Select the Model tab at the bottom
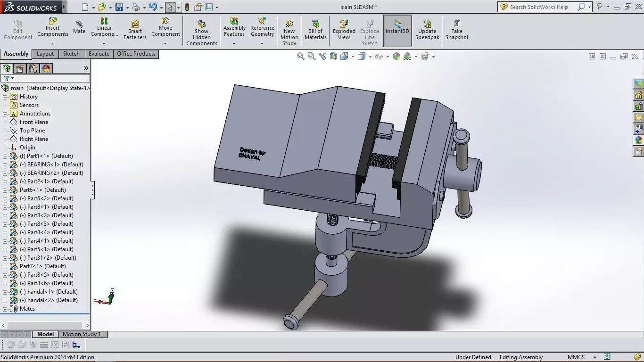 pos(45,334)
